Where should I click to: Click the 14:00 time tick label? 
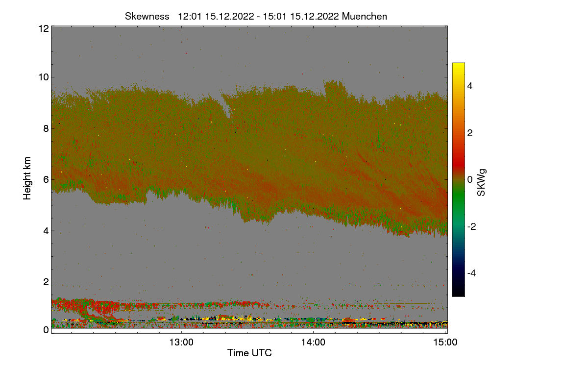coord(314,343)
